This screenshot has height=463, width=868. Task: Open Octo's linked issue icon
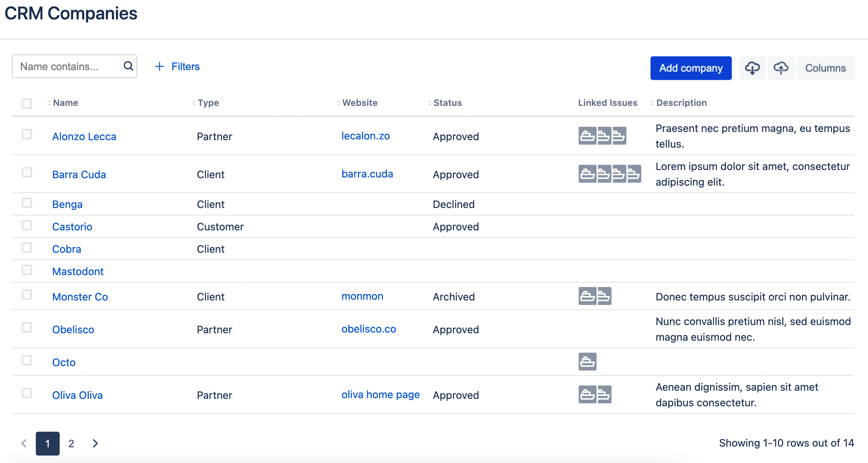tap(587, 362)
